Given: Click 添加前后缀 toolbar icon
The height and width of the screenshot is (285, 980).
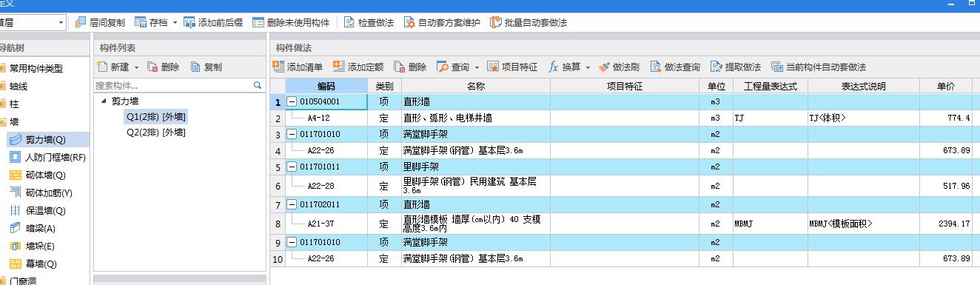Looking at the screenshot, I should click(189, 23).
